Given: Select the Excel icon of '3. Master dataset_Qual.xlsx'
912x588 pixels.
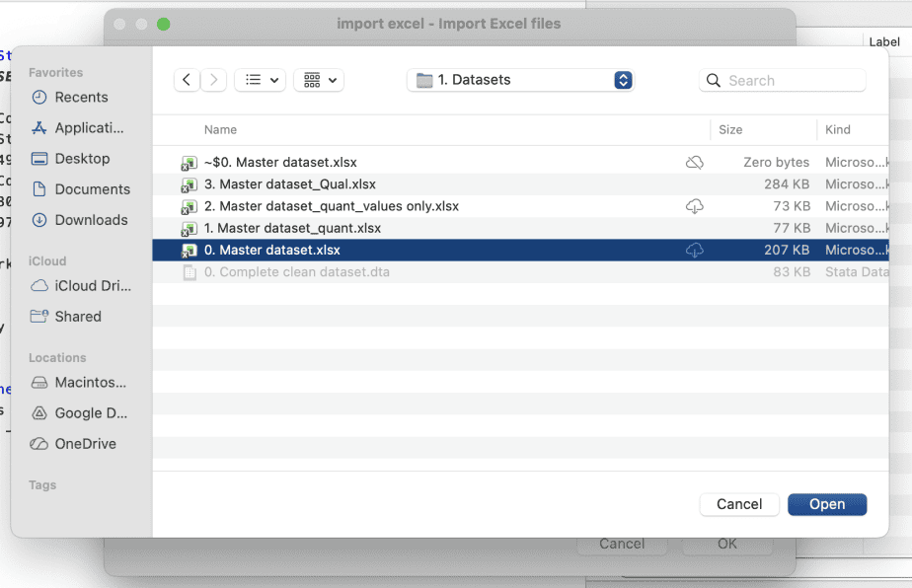Looking at the screenshot, I should coord(189,184).
